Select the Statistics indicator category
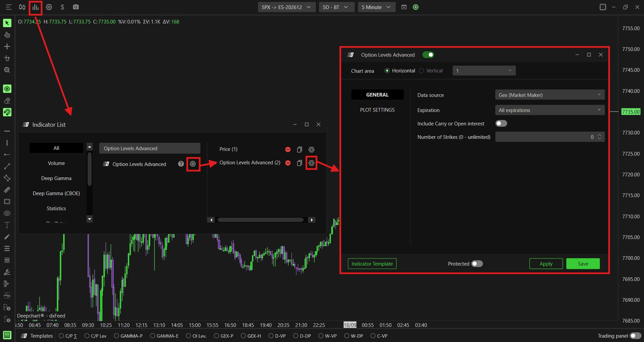 (x=56, y=209)
